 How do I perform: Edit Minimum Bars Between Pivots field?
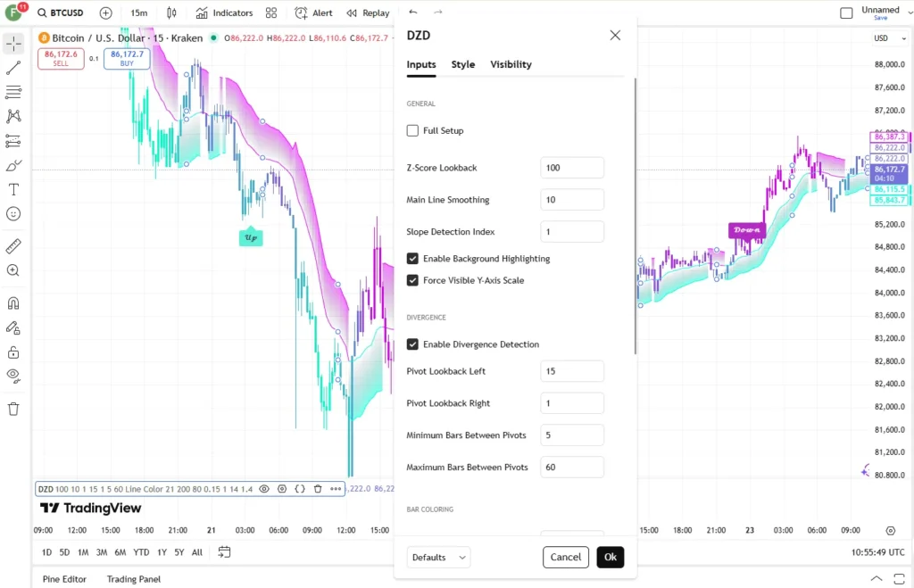tap(572, 435)
